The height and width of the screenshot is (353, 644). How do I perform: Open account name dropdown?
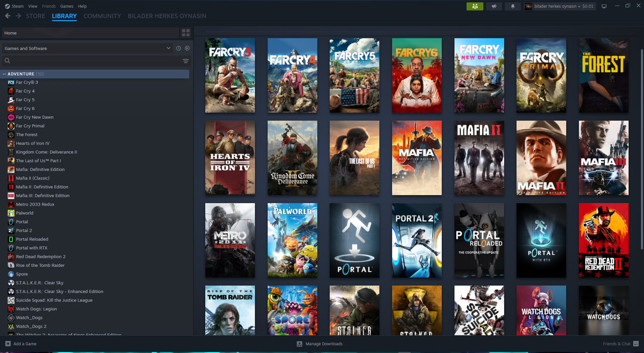click(x=559, y=6)
